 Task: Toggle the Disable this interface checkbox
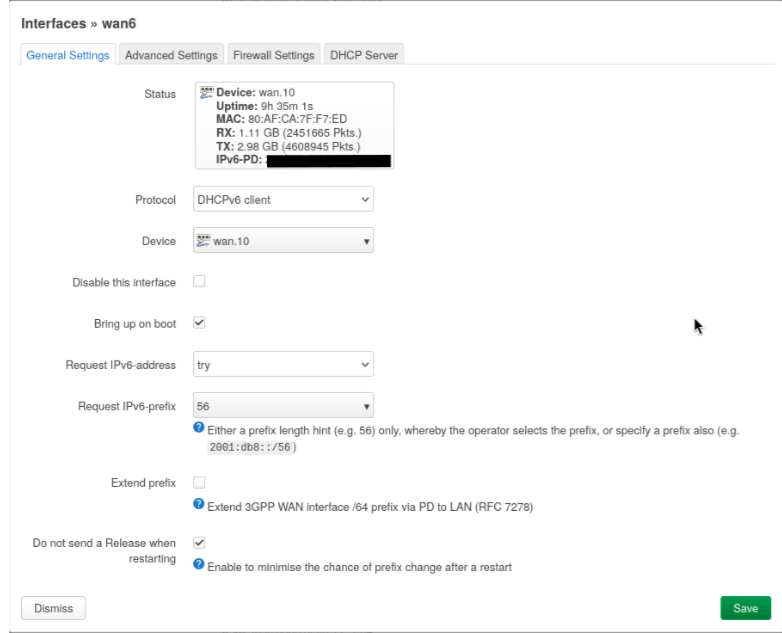tap(199, 281)
